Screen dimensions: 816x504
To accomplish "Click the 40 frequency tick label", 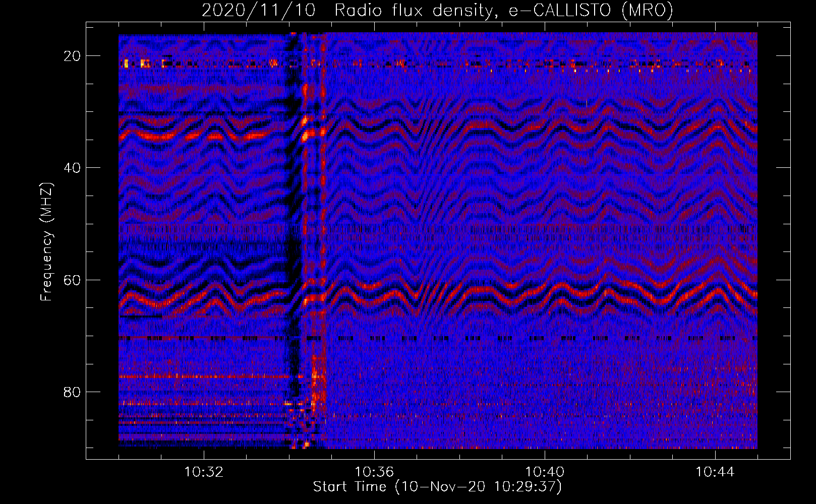I will click(73, 168).
